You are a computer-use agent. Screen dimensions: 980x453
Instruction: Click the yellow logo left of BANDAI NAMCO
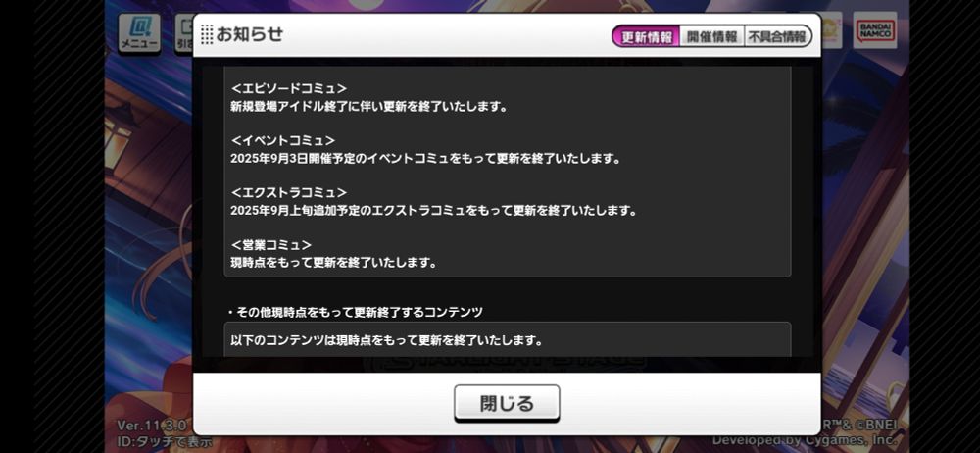pyautogui.click(x=831, y=32)
